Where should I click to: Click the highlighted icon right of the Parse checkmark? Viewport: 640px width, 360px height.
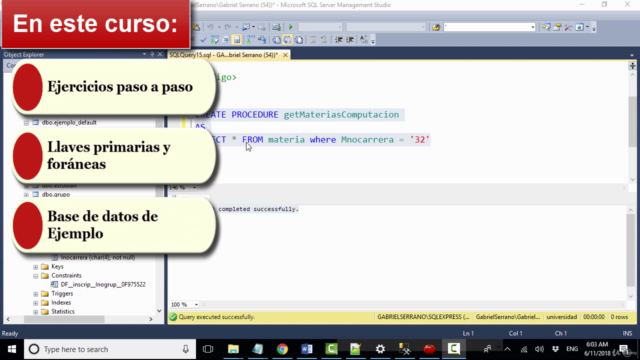pos(237,40)
